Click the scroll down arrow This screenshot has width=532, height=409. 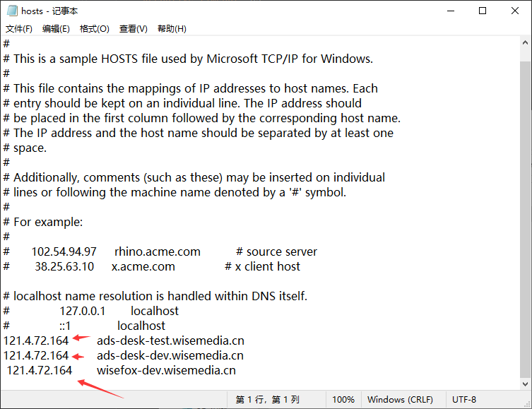(525, 384)
